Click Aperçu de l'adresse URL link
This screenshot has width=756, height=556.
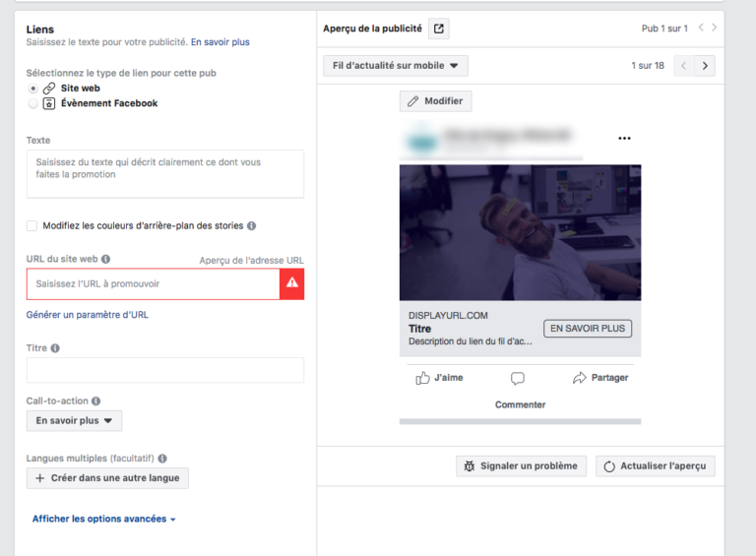pyautogui.click(x=252, y=260)
